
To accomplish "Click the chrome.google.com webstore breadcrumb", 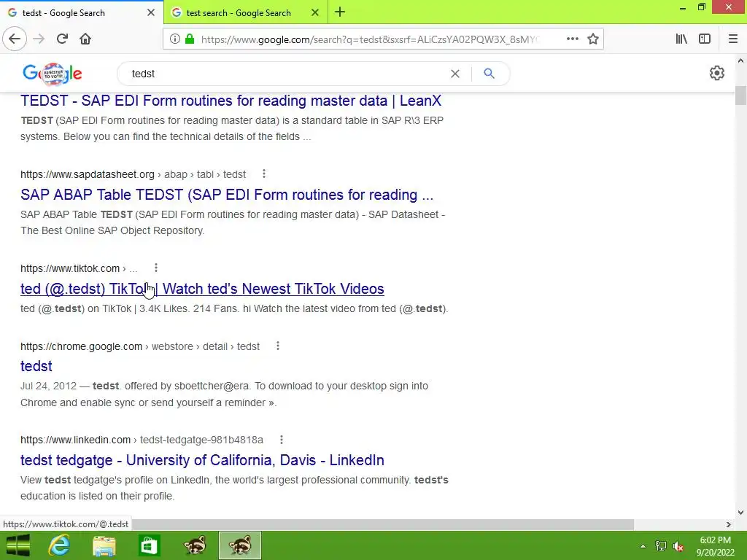I will pyautogui.click(x=140, y=346).
